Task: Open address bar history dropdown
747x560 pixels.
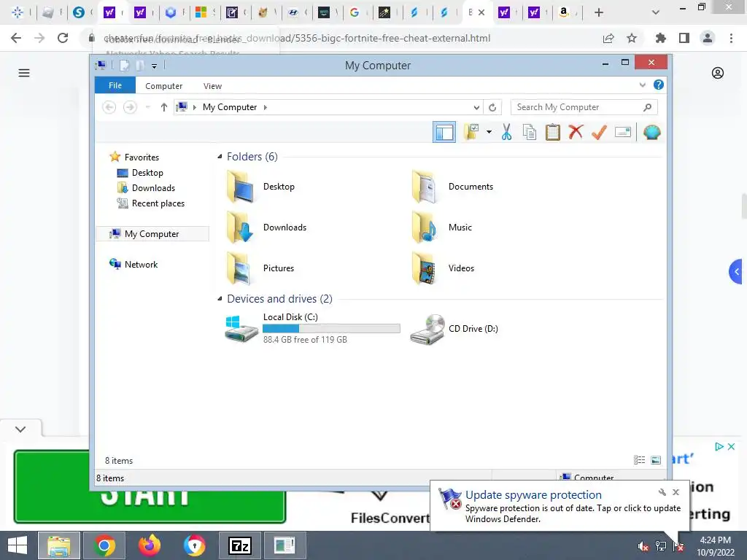Action: coord(476,107)
